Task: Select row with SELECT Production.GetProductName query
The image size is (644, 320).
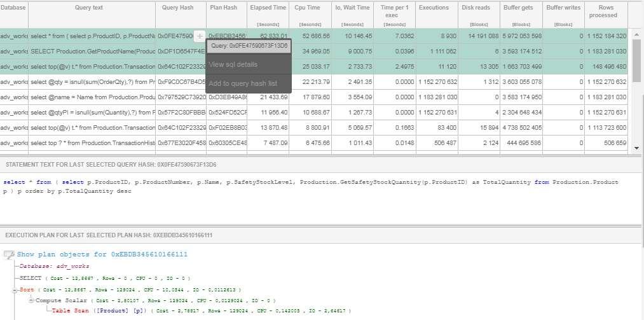Action: tap(314, 52)
